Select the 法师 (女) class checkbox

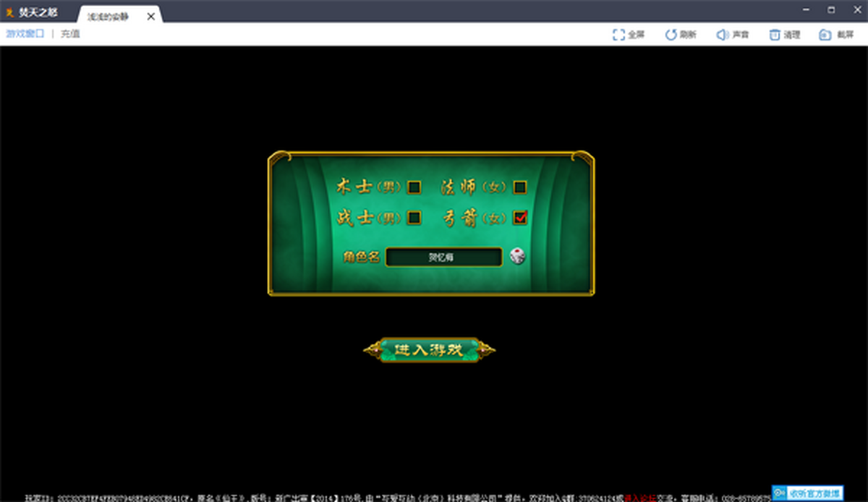tap(519, 187)
